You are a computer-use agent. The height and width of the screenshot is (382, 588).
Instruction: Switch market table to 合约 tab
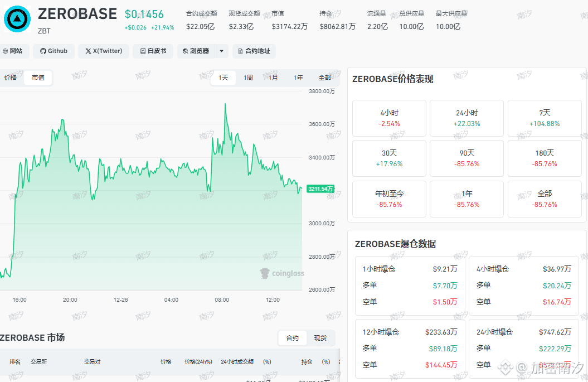293,338
